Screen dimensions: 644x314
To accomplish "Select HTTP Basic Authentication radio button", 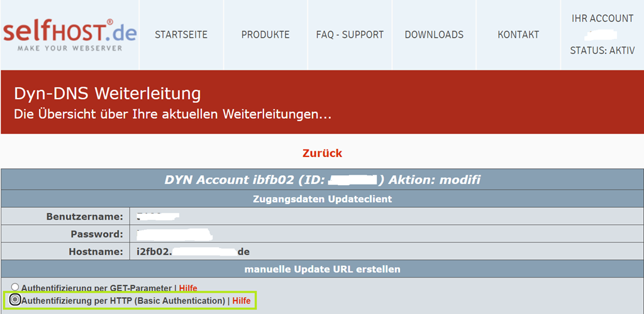I will point(15,300).
